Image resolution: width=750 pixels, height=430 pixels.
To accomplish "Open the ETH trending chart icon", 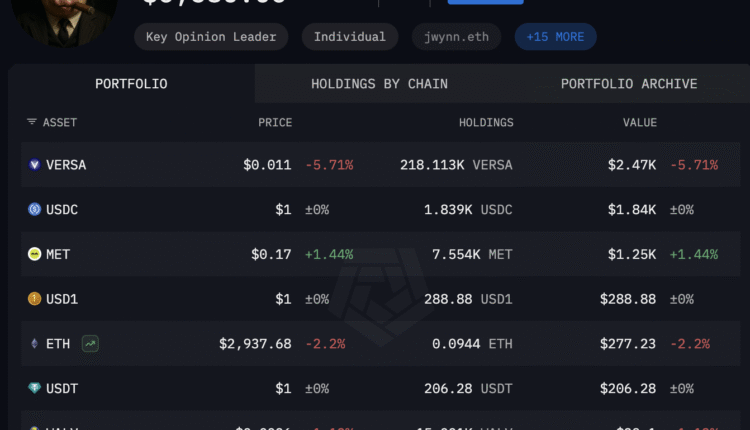I will pos(90,343).
